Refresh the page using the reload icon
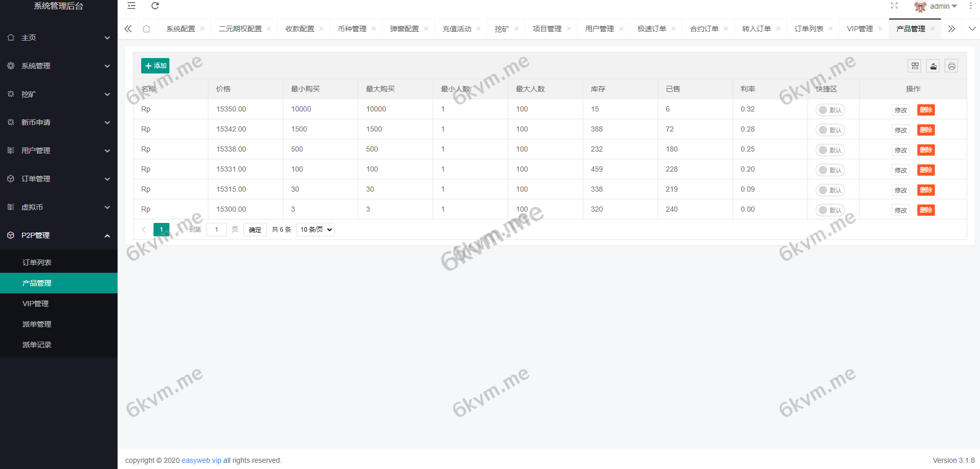980x469 pixels. pyautogui.click(x=155, y=6)
